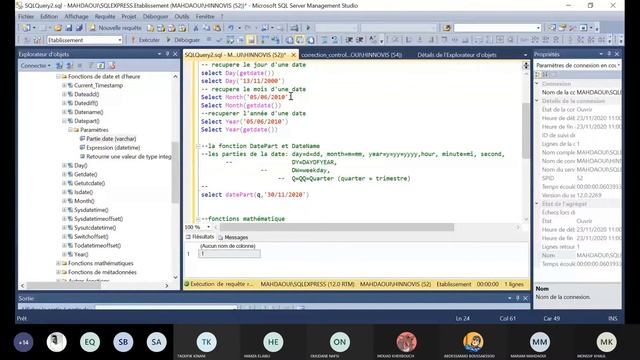Screen dimensions: 640x360
Task: Expand the Dateadd() node
Action: (64, 94)
